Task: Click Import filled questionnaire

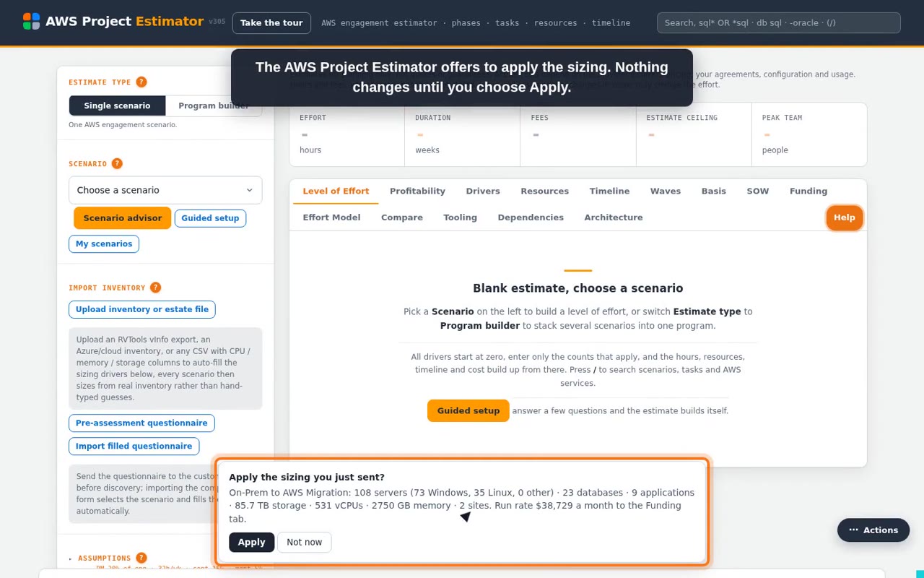Action: click(x=134, y=447)
